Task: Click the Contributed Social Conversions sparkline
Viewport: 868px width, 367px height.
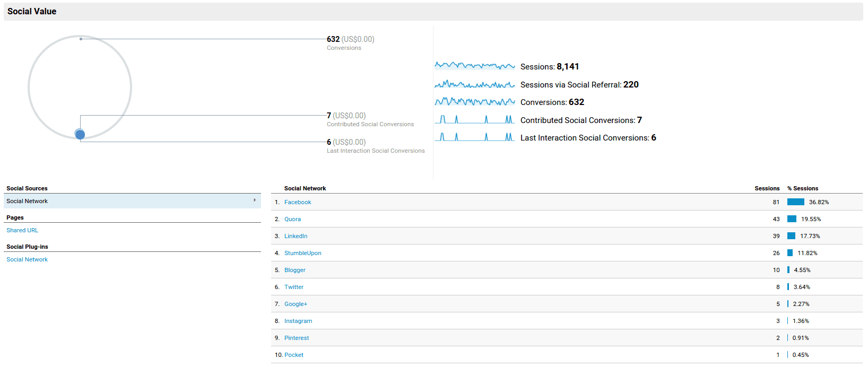Action: coord(475,119)
